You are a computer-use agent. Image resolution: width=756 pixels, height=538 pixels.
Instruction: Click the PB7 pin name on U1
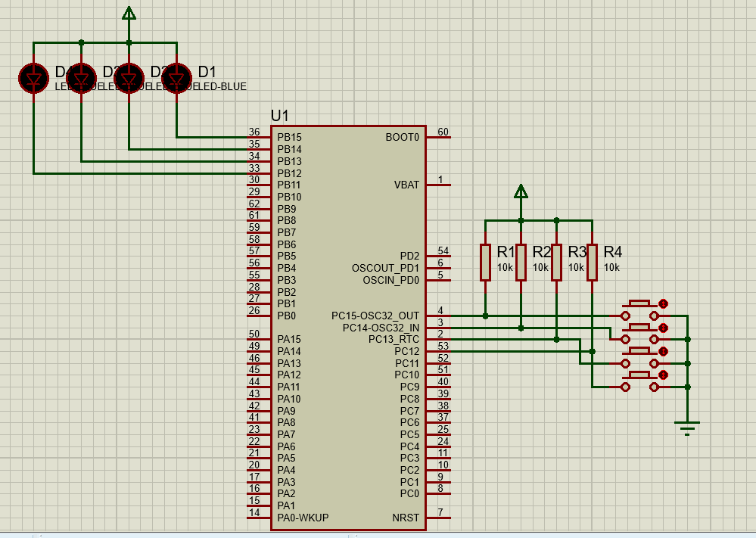point(286,232)
